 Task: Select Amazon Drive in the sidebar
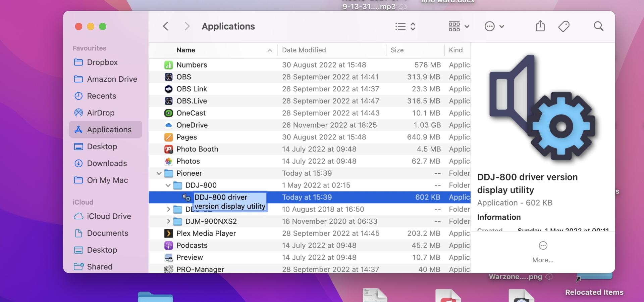(106, 79)
